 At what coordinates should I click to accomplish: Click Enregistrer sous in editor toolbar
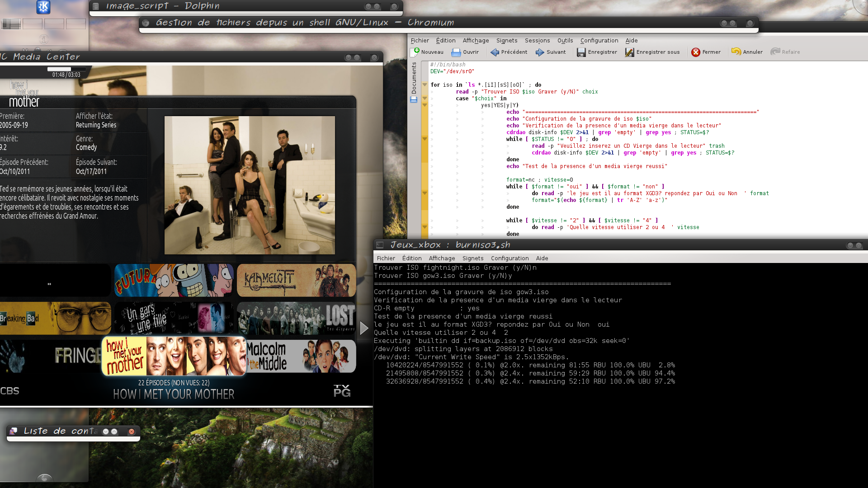point(652,52)
